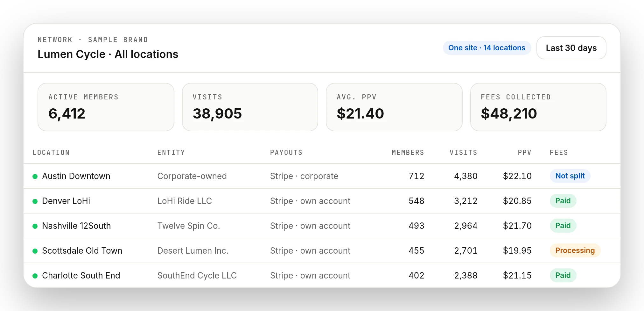Click the green status dot for Austin Downtown
The width and height of the screenshot is (644, 311).
35,177
